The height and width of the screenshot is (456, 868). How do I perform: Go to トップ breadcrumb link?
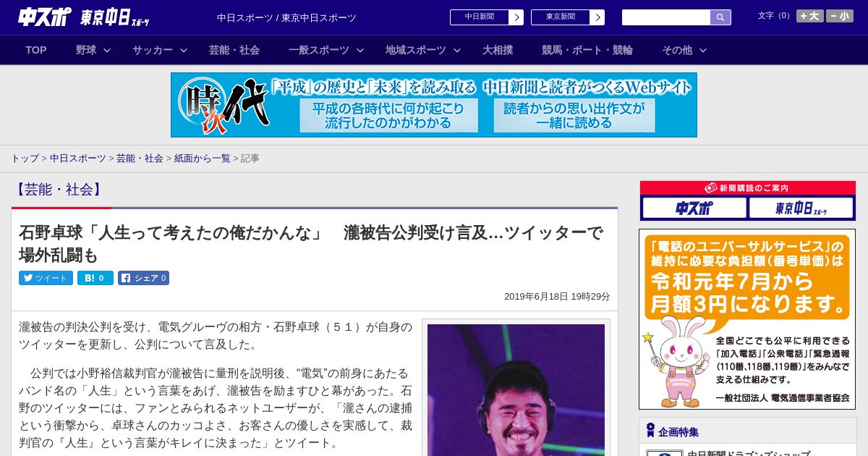25,158
